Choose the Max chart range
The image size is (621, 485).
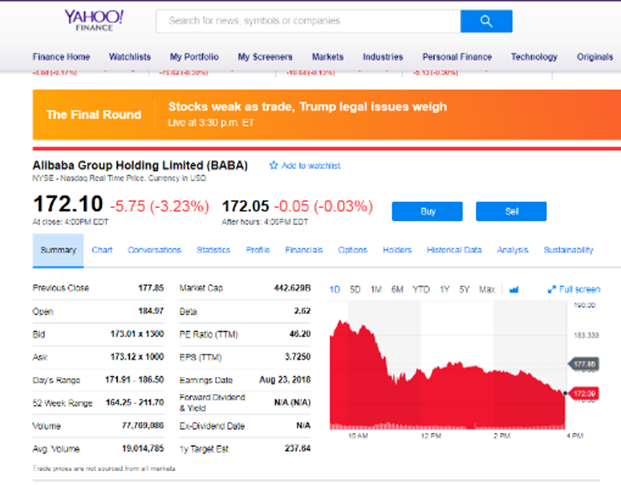pyautogui.click(x=487, y=289)
